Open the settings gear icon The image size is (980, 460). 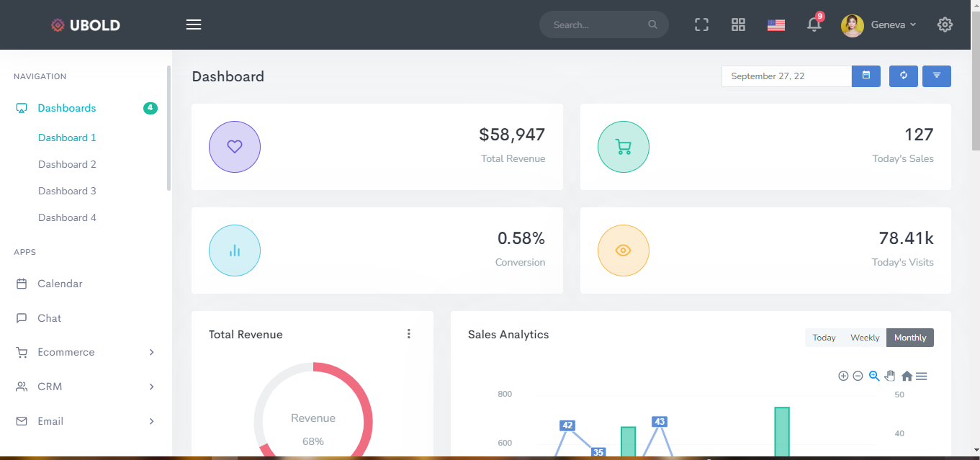(945, 24)
